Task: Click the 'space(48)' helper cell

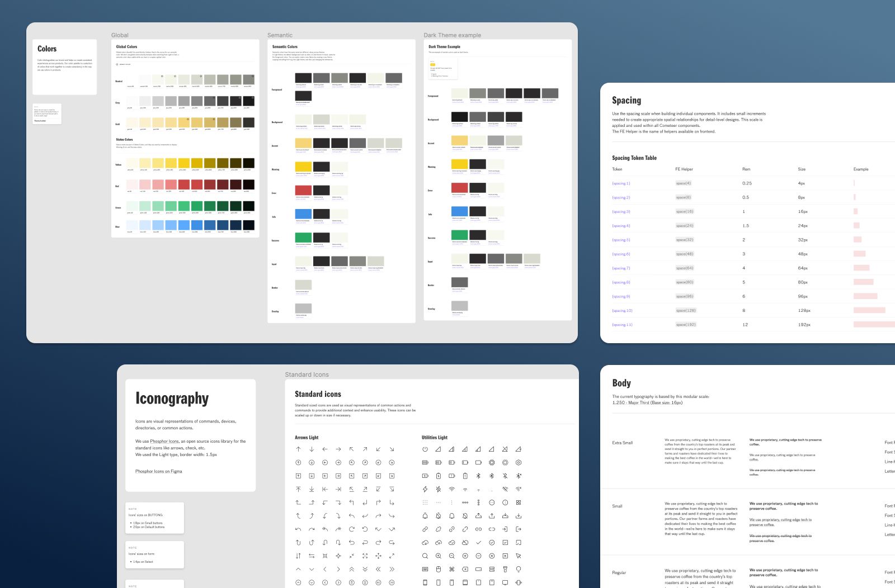Action: (x=685, y=254)
